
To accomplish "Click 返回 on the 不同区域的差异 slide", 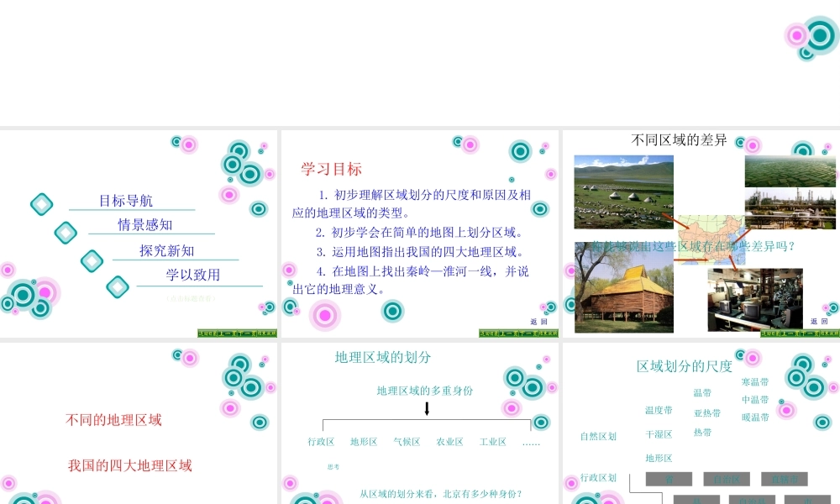I will tap(819, 322).
